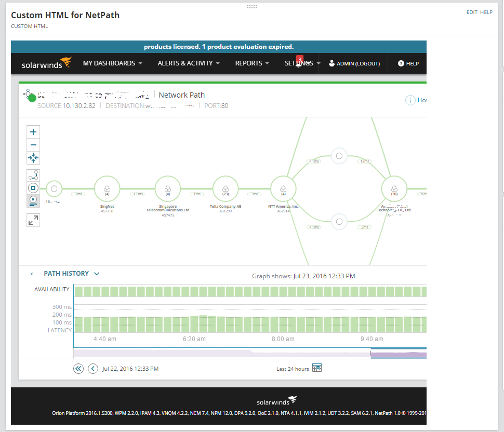Select the SingNet AS3758 node
The image size is (504, 432).
click(107, 189)
